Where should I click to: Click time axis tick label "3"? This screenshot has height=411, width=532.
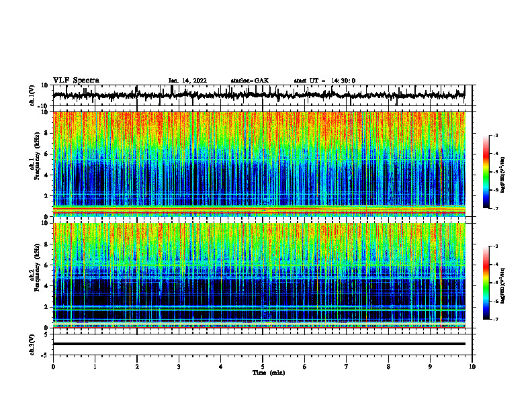179,367
